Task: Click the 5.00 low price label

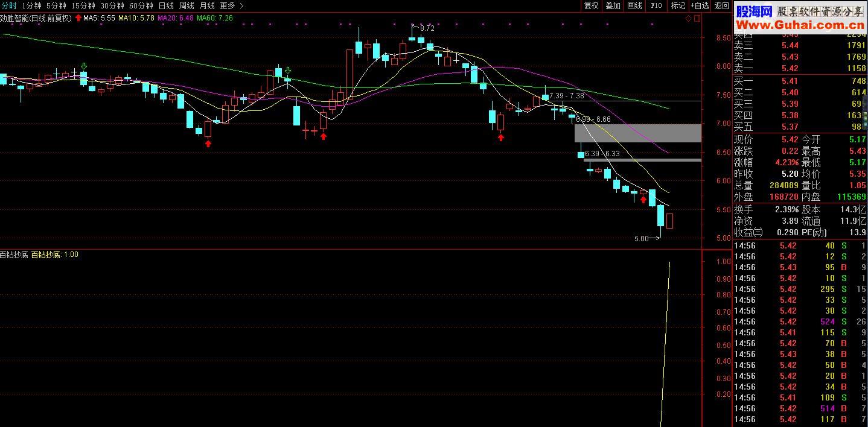Action: 641,239
